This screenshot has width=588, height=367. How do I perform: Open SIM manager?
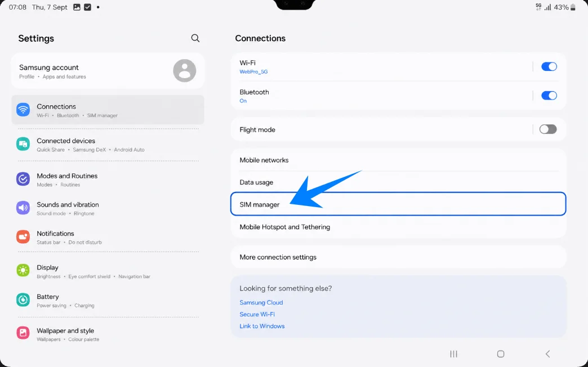[398, 204]
